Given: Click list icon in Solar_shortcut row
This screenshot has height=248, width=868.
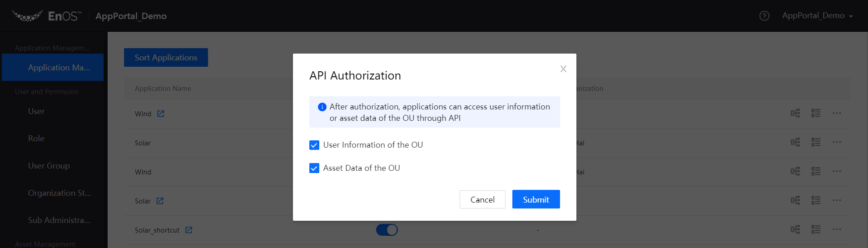Looking at the screenshot, I should 816,229.
